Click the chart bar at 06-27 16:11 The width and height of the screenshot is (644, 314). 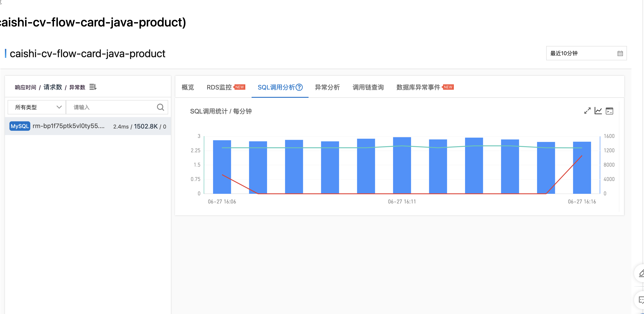point(402,165)
